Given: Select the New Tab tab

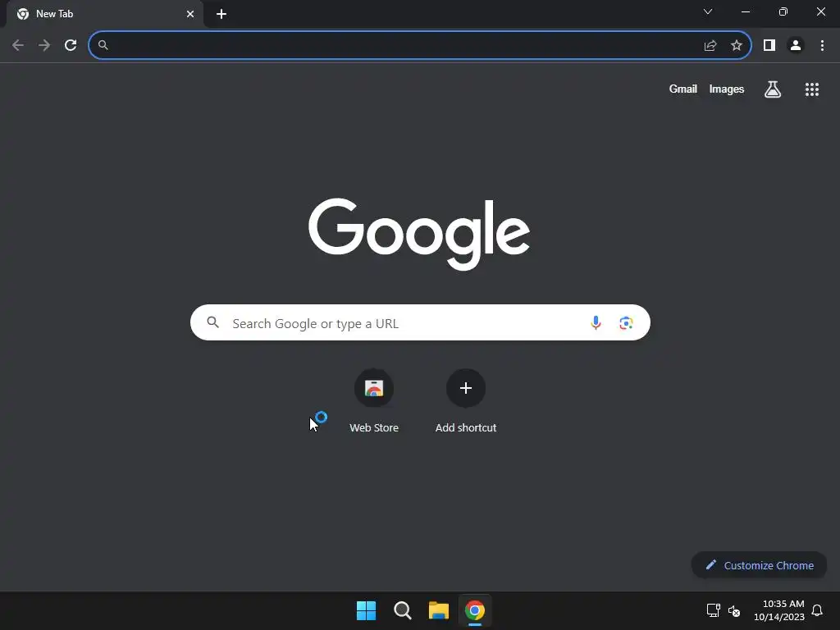Looking at the screenshot, I should (x=105, y=14).
